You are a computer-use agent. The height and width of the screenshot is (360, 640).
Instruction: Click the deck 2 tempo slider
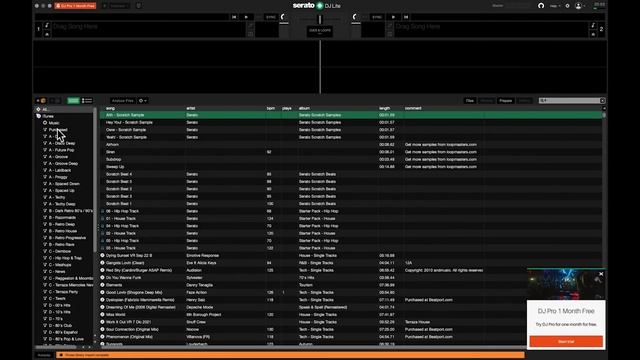pos(356,23)
